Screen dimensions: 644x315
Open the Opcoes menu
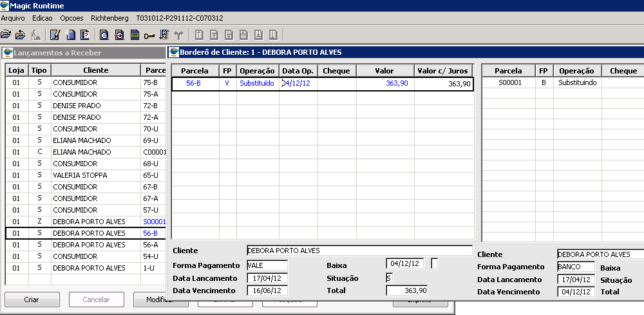coord(71,18)
